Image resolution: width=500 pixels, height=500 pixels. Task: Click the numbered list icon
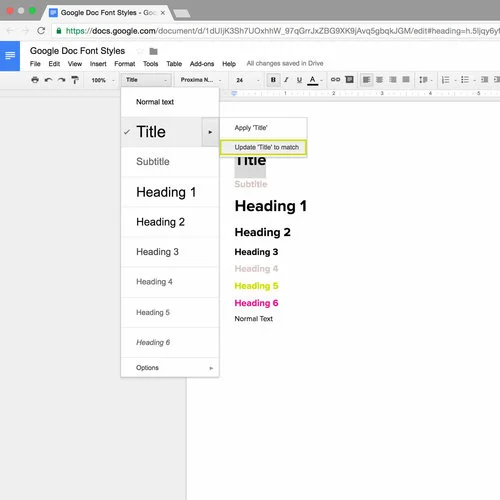[446, 80]
